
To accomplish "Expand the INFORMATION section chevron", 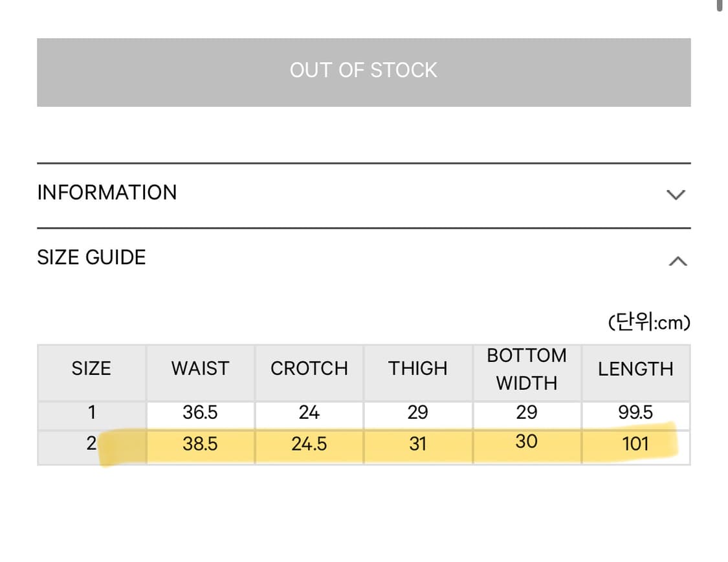I will (x=676, y=194).
